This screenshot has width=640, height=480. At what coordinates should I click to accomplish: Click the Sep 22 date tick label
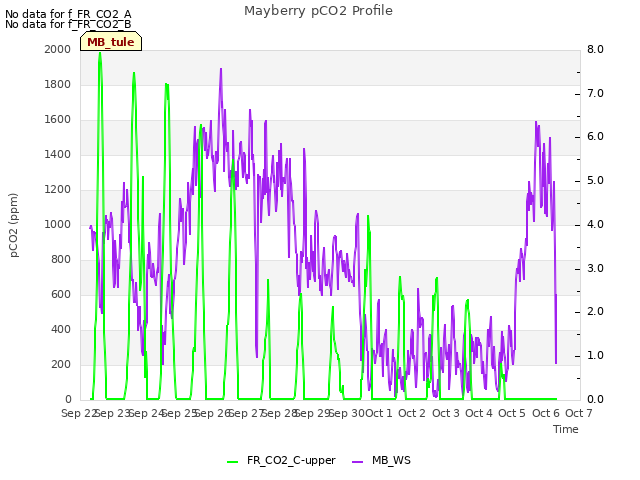tap(79, 413)
